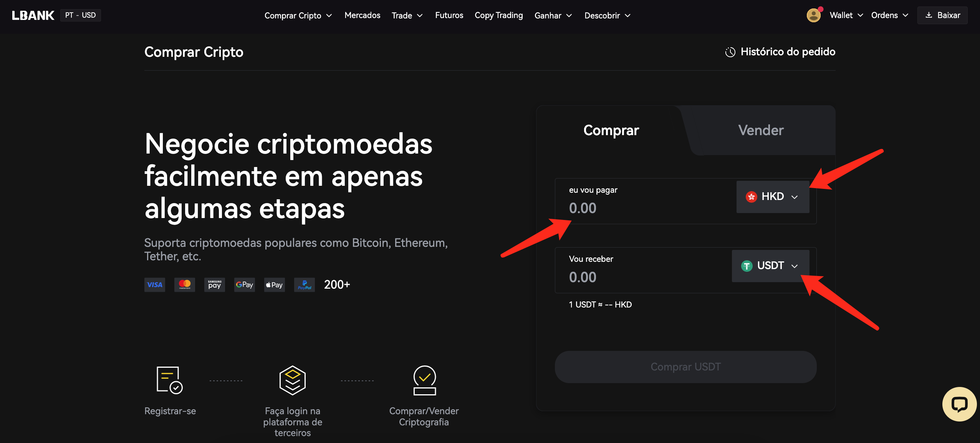Click the LBANK logo
Screen dimensions: 980x443
(33, 15)
